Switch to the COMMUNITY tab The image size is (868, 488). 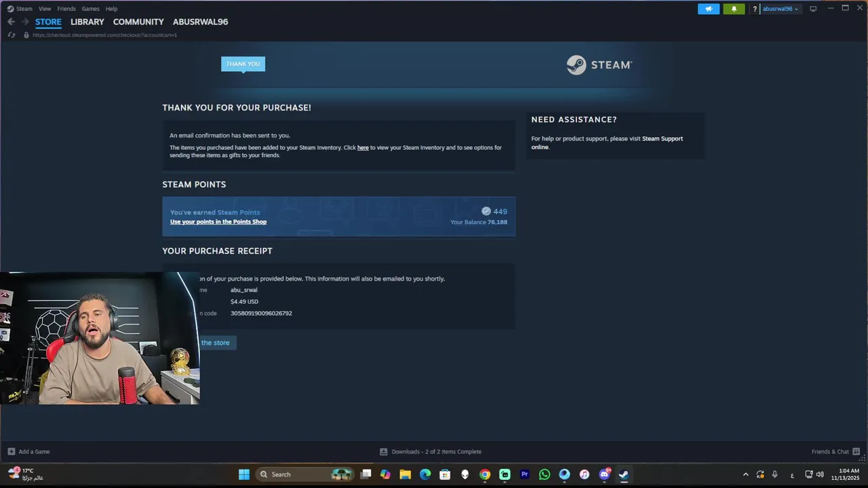pos(138,22)
